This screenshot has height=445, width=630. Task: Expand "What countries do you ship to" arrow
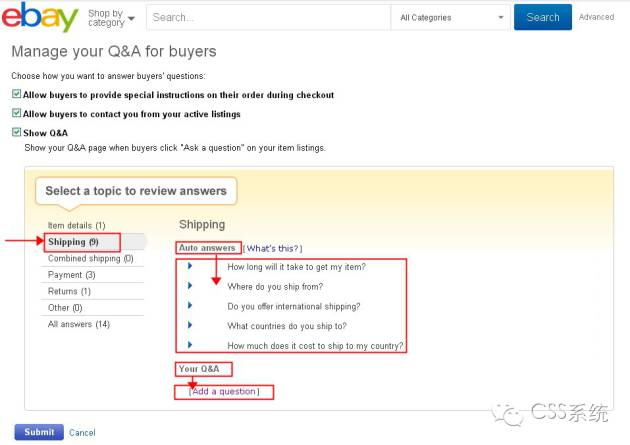(x=190, y=326)
